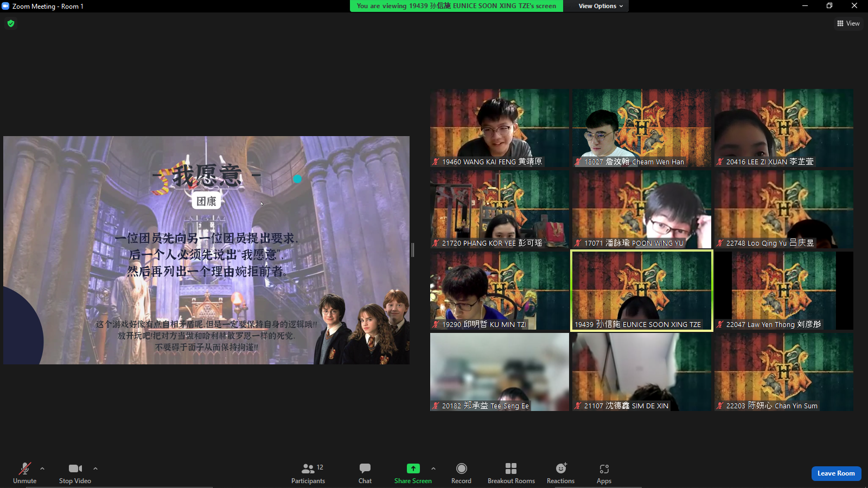Click the shared screen divider handle

413,250
